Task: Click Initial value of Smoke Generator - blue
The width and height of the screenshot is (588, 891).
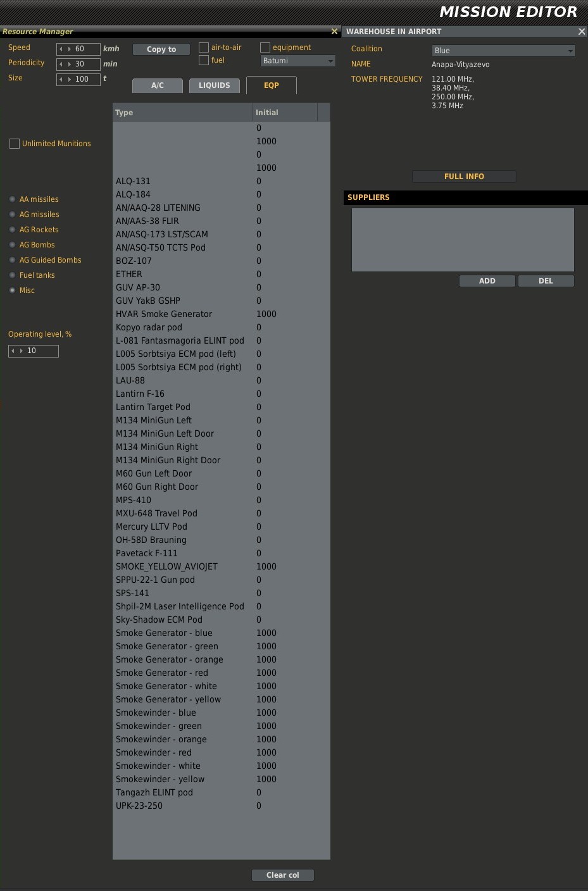Action: click(x=266, y=633)
